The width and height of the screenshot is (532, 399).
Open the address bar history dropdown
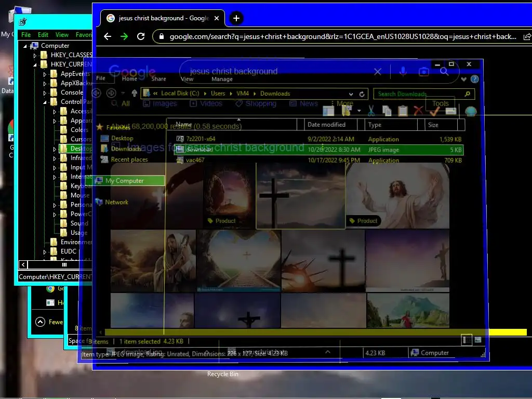[351, 94]
